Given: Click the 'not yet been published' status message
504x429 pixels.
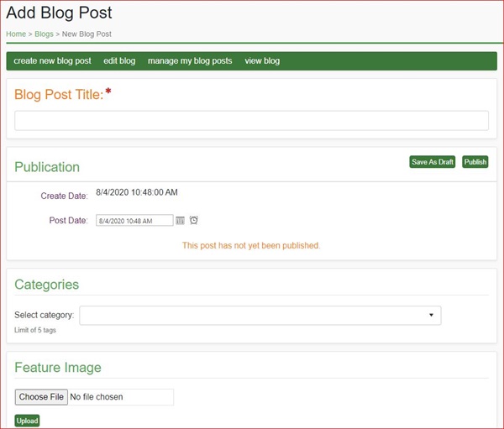Looking at the screenshot, I should 251,246.
